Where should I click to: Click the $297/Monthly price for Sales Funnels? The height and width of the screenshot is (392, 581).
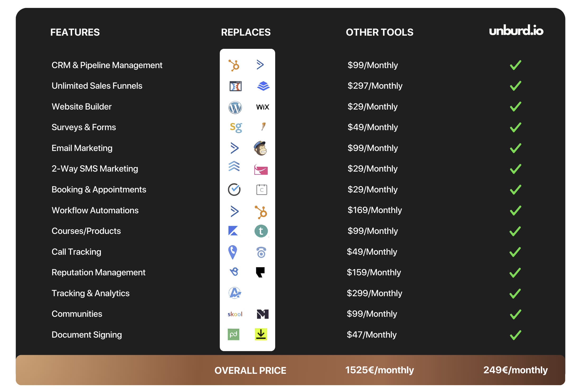[x=375, y=86]
